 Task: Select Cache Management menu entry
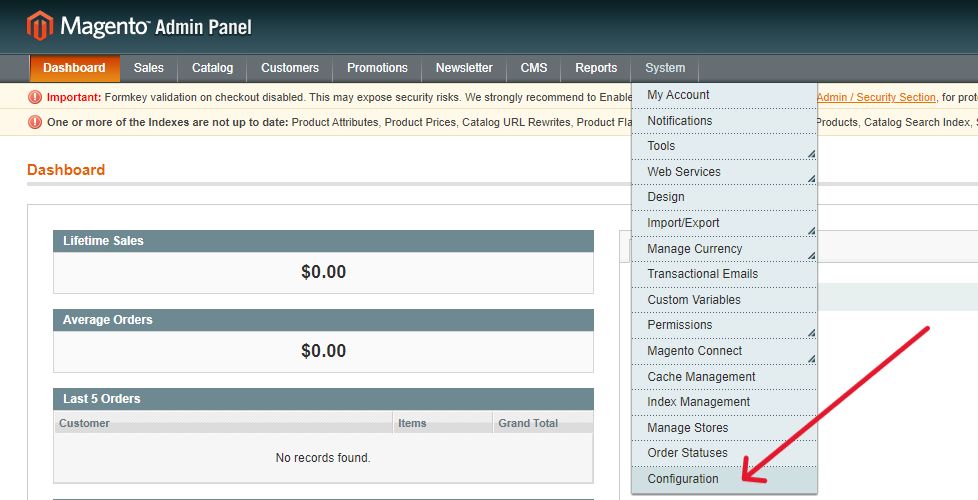(701, 377)
